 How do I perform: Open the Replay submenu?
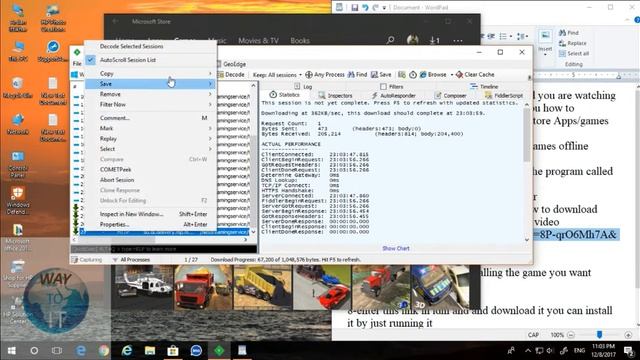coord(150,138)
